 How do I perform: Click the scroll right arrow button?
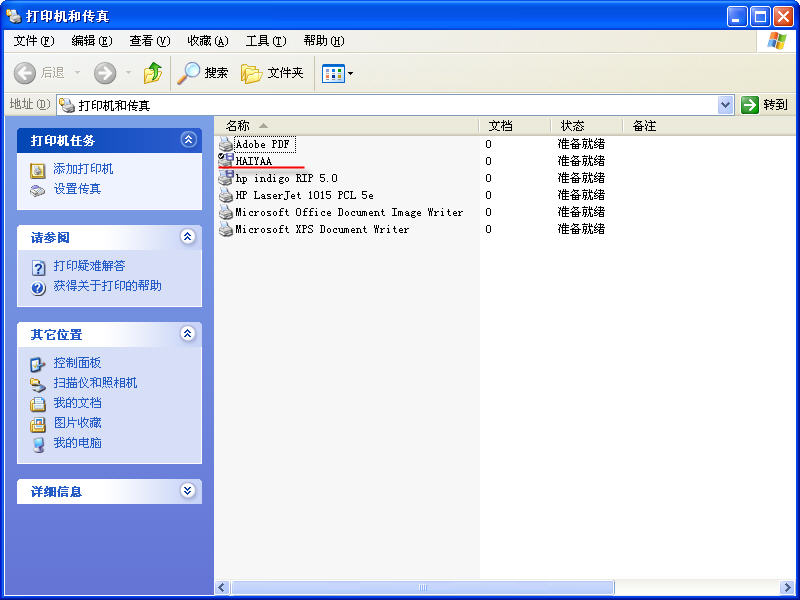[787, 587]
